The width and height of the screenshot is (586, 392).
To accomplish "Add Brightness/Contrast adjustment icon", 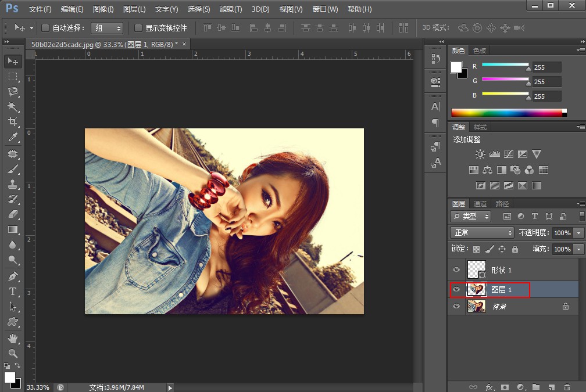I will pyautogui.click(x=480, y=154).
